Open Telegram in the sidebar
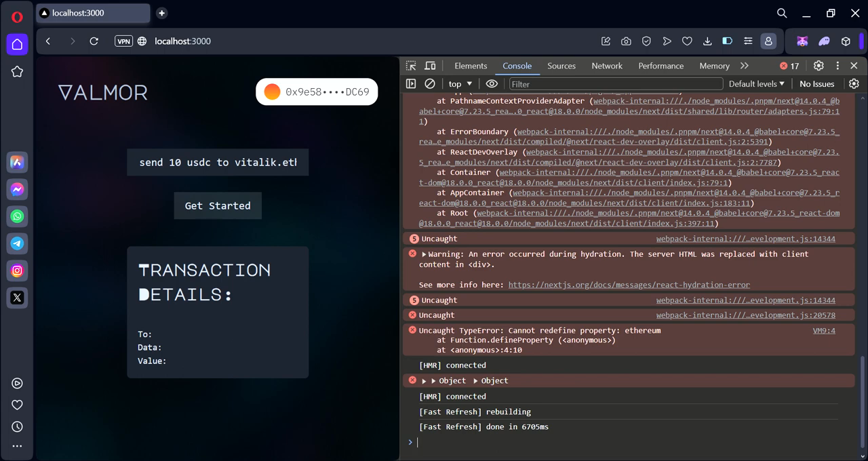The width and height of the screenshot is (868, 461). click(17, 243)
